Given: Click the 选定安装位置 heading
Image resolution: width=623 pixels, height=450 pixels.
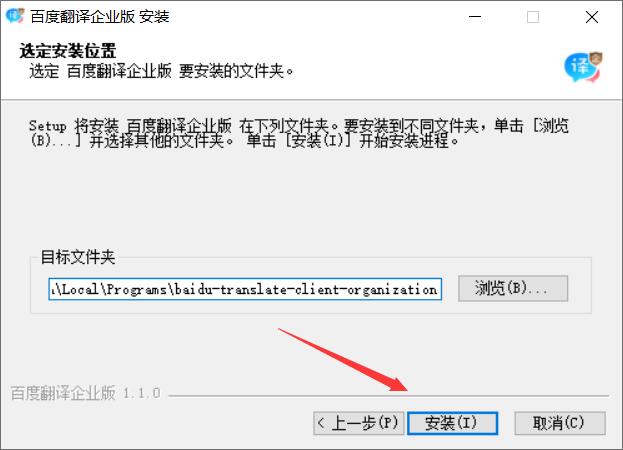Looking at the screenshot, I should [x=68, y=51].
